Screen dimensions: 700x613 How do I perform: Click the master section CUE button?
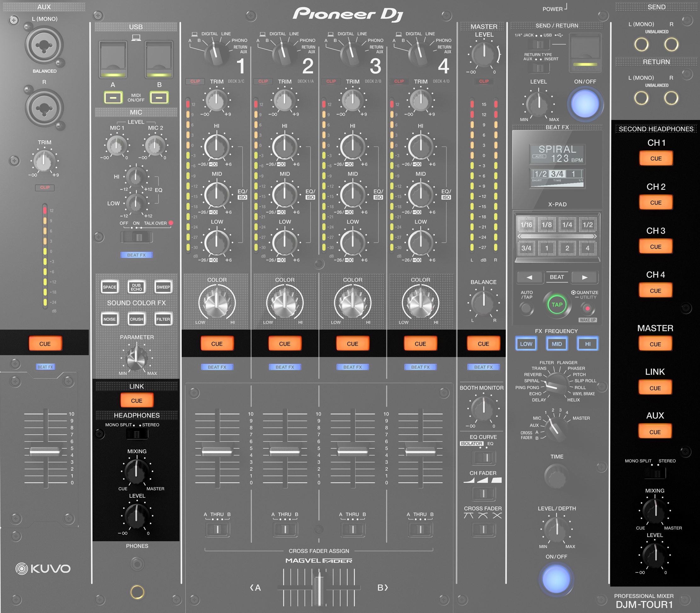pyautogui.click(x=483, y=344)
